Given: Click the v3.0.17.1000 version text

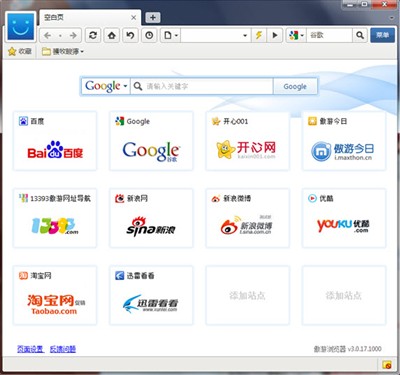Looking at the screenshot, I should point(364,349).
